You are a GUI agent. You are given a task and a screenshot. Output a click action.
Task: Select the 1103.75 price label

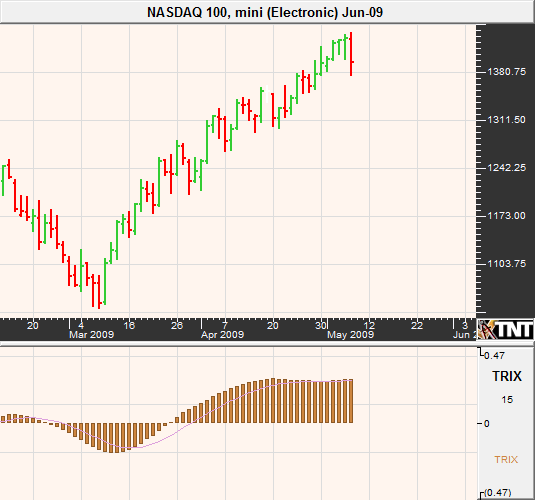tap(506, 264)
